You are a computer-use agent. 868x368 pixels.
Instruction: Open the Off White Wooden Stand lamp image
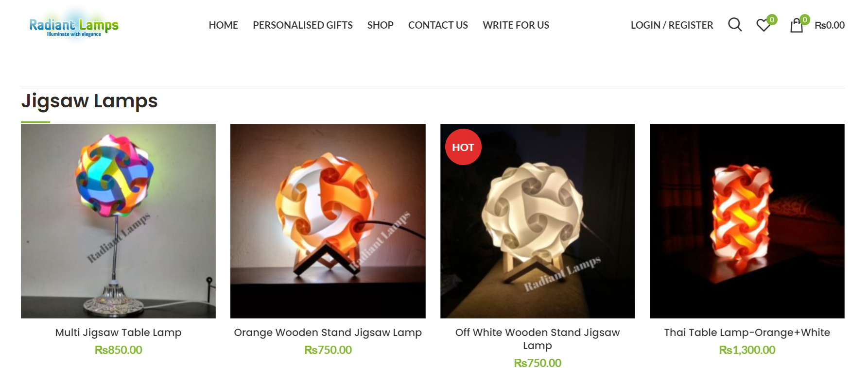[x=538, y=221]
